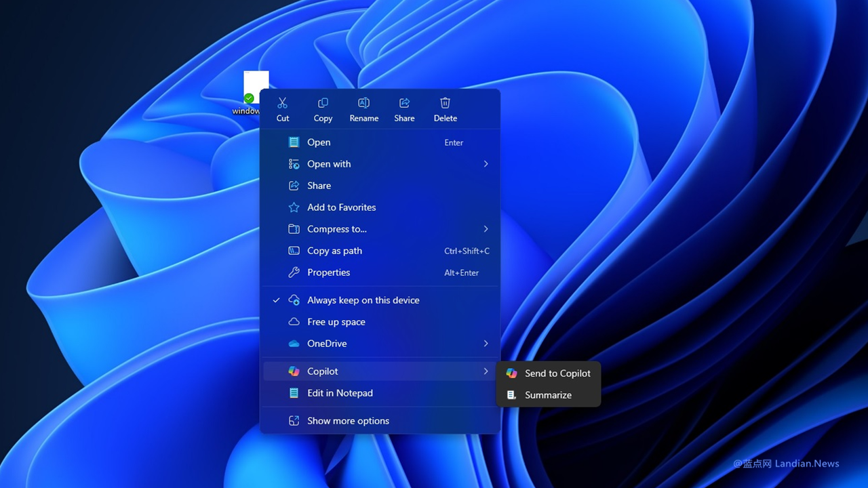Viewport: 868px width, 488px height.
Task: Click the Copy as path icon
Action: click(294, 251)
